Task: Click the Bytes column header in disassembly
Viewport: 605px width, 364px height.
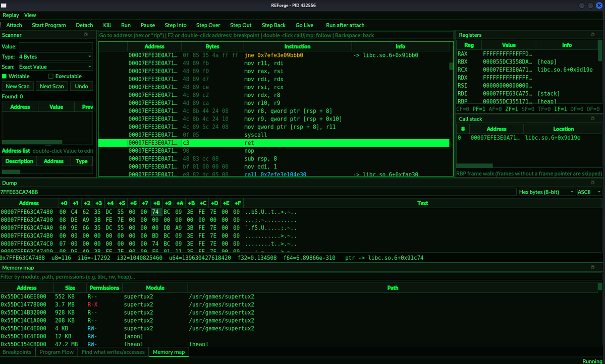Action: (x=212, y=47)
